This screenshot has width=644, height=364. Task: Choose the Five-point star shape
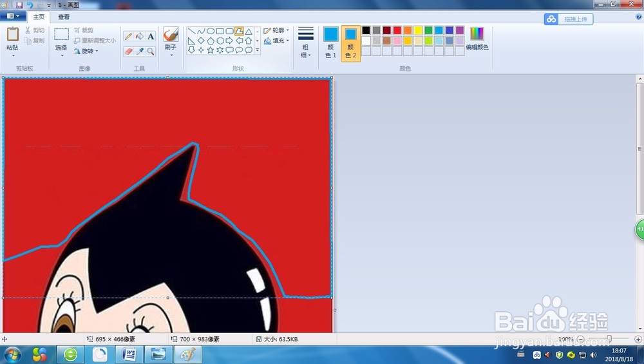[211, 50]
